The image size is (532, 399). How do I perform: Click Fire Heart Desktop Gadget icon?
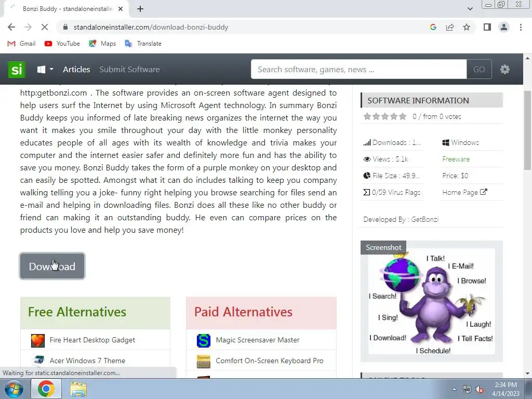coord(37,340)
